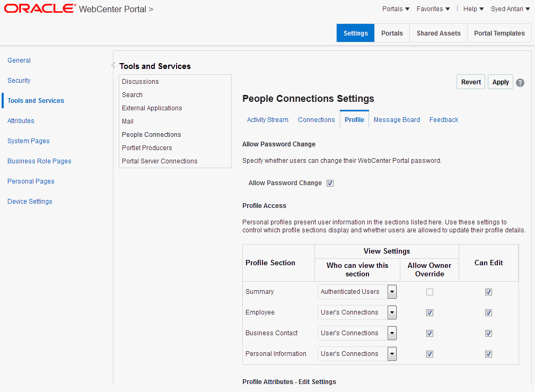Toggle the Allow Password Change checkbox
Screen dimensions: 535x392
pos(330,183)
